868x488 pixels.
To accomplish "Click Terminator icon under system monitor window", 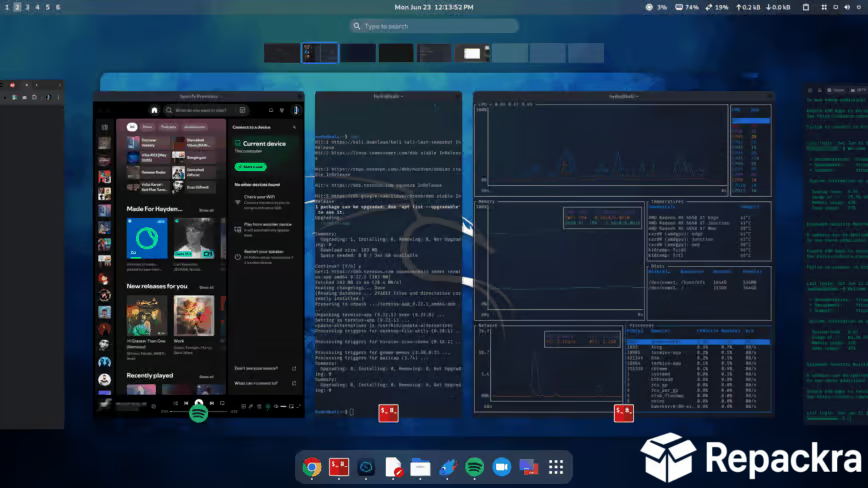I will tap(624, 413).
